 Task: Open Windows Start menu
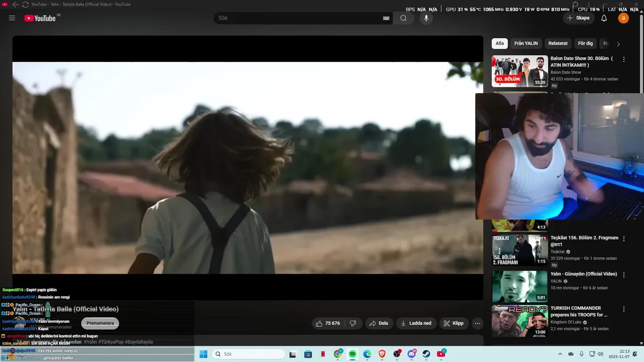[x=203, y=354]
